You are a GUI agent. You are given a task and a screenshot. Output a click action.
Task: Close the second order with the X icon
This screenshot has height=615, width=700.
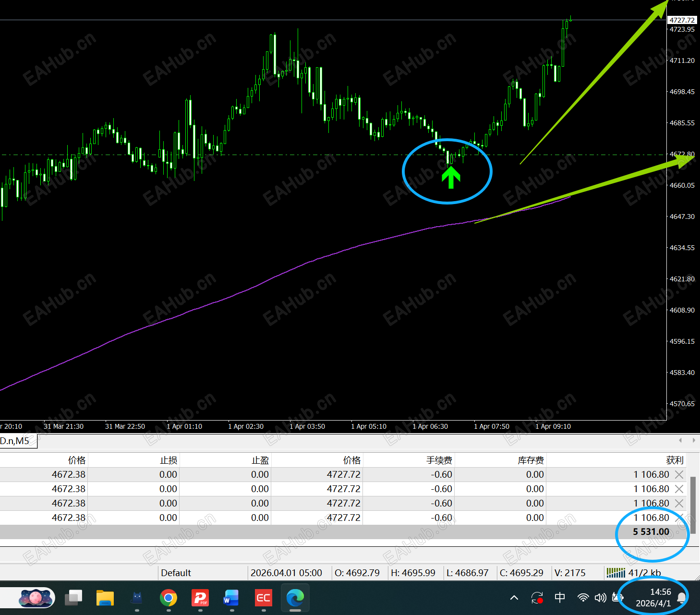click(x=679, y=489)
